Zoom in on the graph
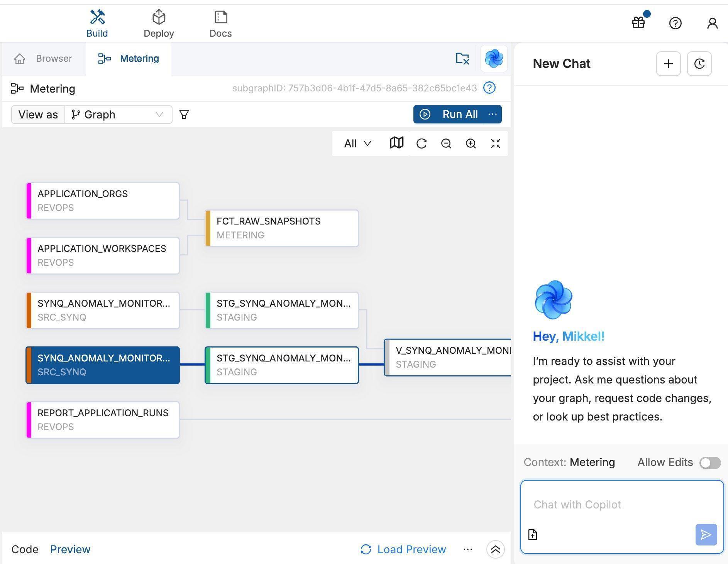Screen dimensions: 728x564 point(471,144)
